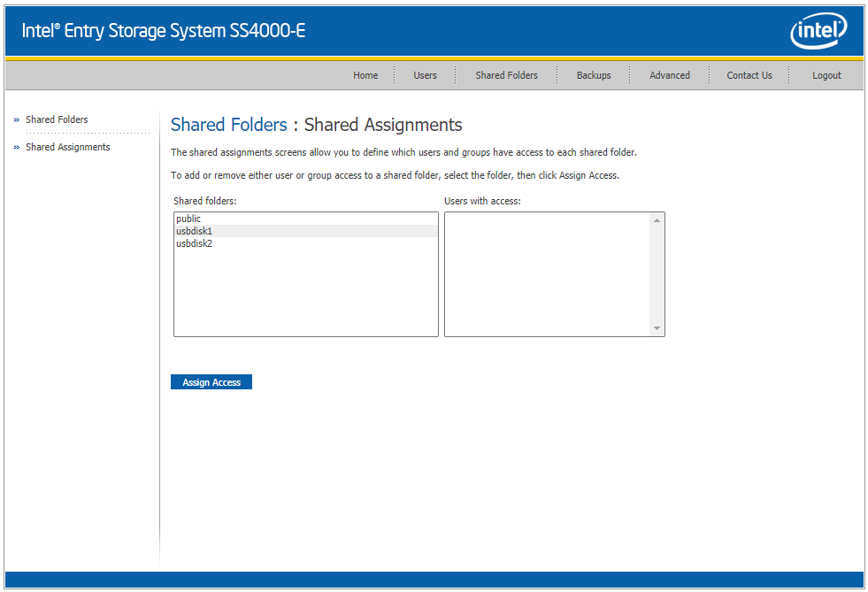868x592 pixels.
Task: Click the Assign Access button
Action: 211,382
